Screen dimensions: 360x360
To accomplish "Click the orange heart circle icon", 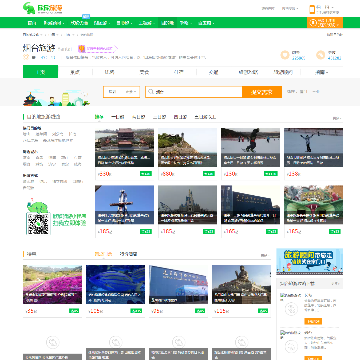I will [x=285, y=55].
